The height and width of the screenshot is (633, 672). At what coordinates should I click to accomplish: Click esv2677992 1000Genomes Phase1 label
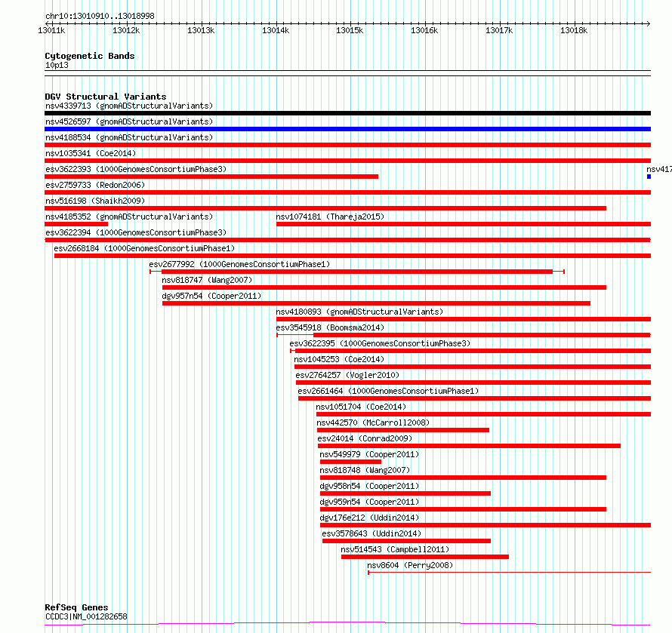pos(239,264)
